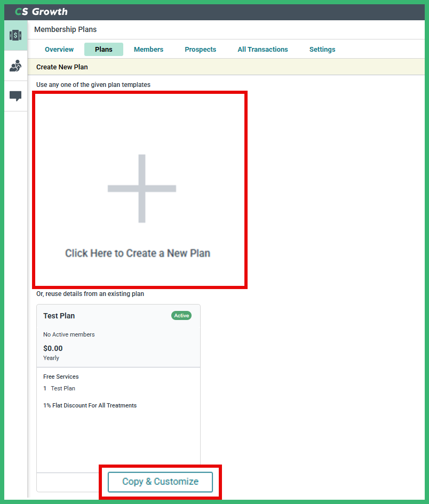429x504 pixels.
Task: Click the Yearly billing frequency label
Action: pyautogui.click(x=51, y=358)
